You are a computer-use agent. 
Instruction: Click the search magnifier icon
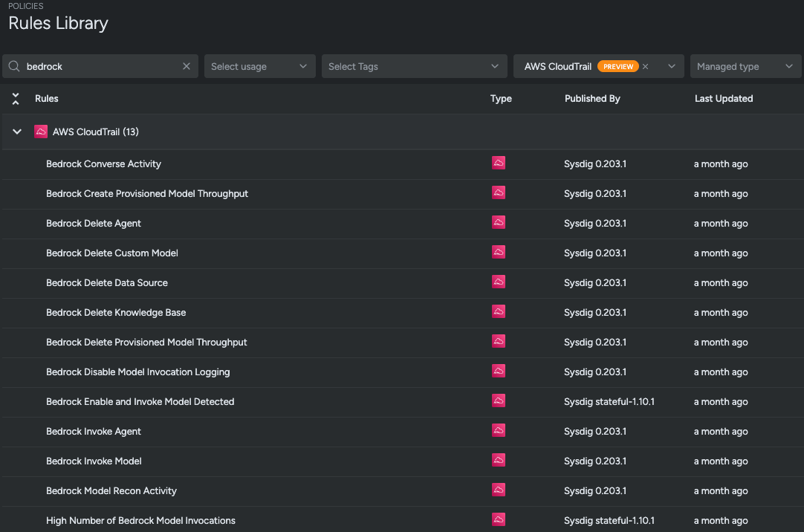tap(14, 66)
